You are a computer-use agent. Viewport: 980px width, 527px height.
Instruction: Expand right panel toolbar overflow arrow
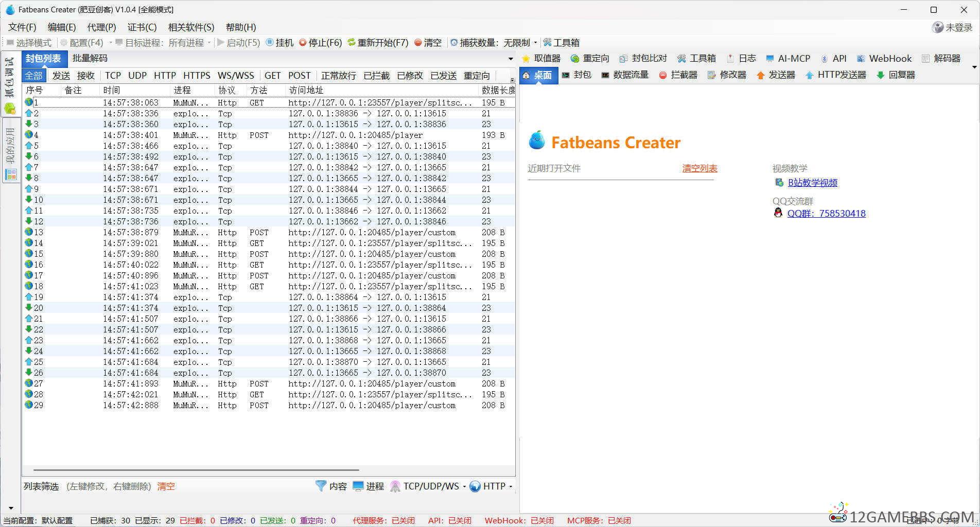[x=974, y=67]
